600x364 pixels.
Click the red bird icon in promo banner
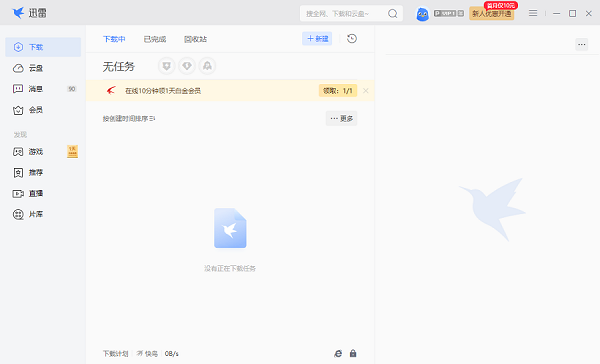(x=111, y=91)
